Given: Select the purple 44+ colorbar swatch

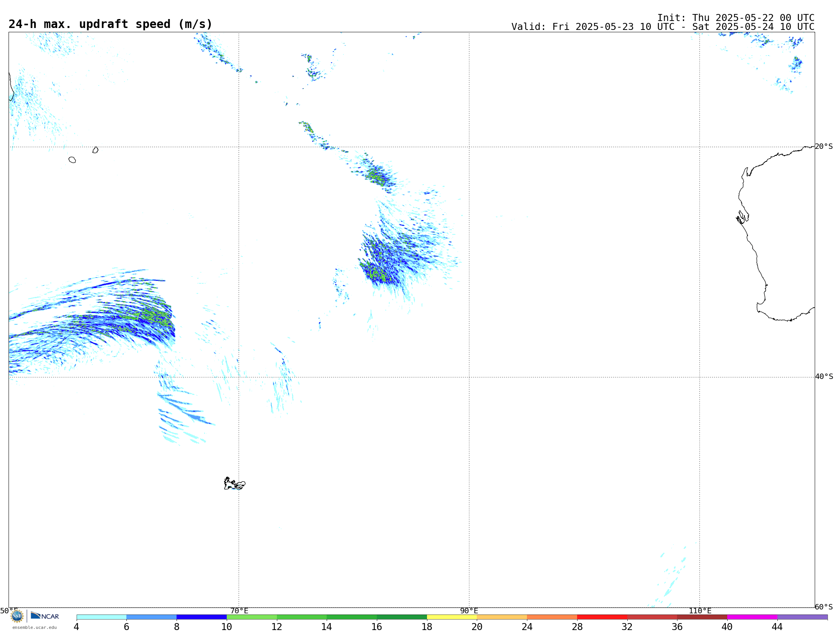Looking at the screenshot, I should click(x=802, y=617).
